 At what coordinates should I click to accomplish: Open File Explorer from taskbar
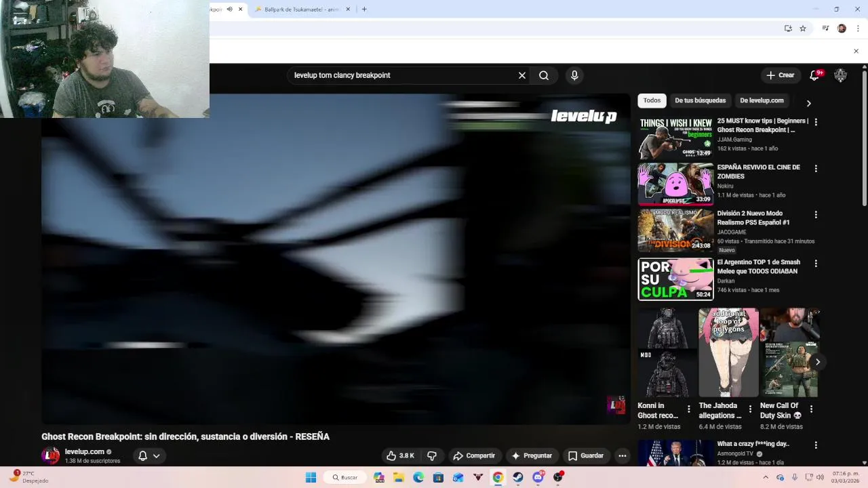coord(399,477)
